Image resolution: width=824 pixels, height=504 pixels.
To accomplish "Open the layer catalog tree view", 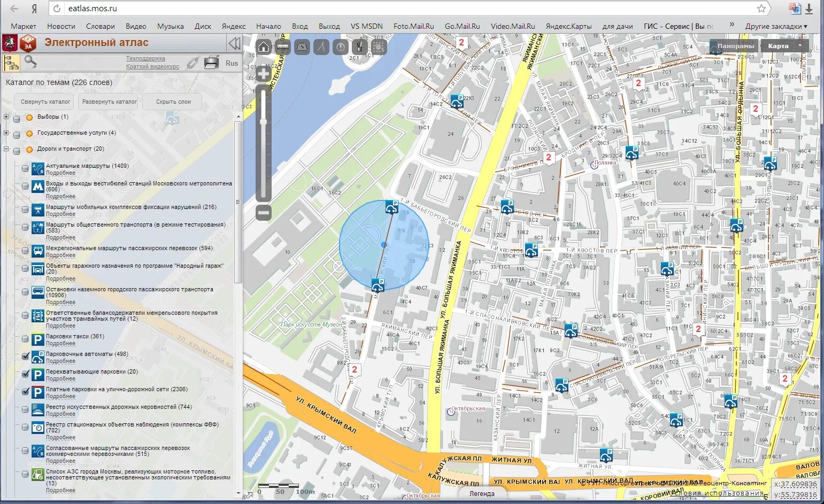I will point(11,63).
